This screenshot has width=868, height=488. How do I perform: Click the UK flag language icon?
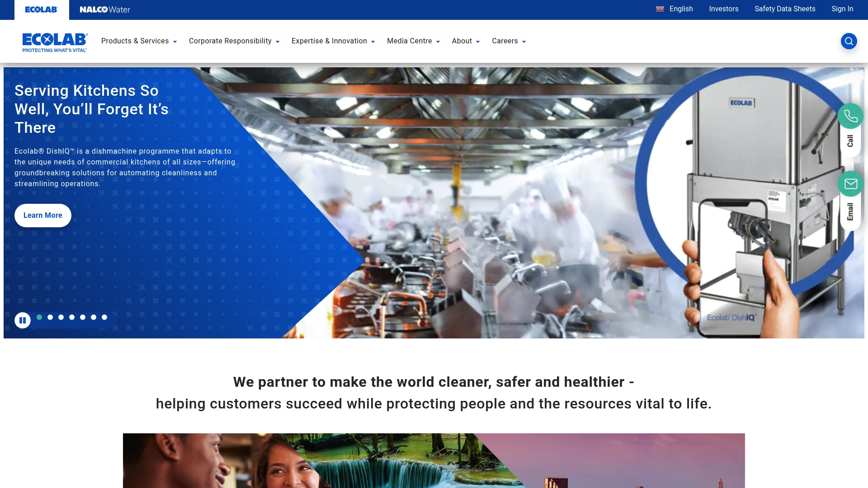(660, 9)
